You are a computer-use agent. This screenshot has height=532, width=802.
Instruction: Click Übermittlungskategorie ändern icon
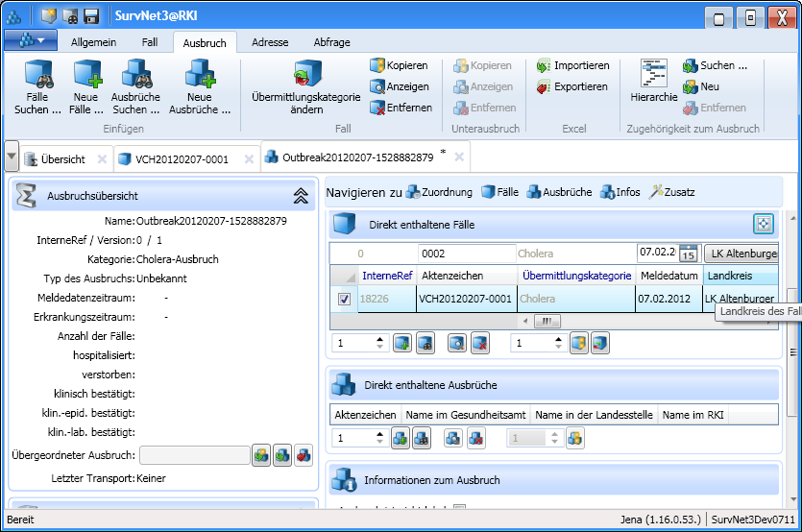pyautogui.click(x=305, y=75)
